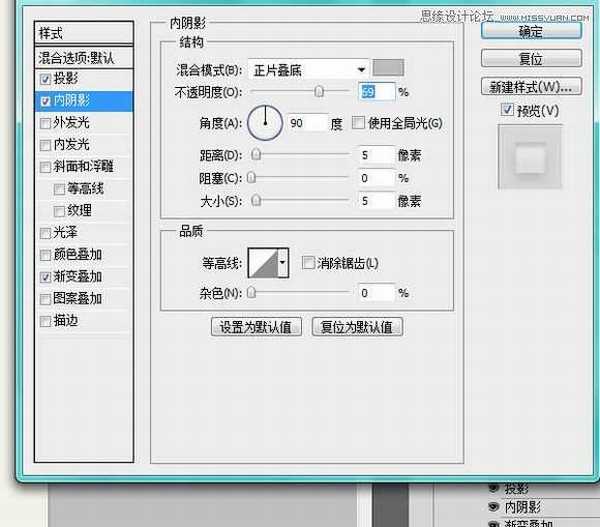The image size is (600, 527).
Task: Click the angle dial control
Action: [266, 123]
